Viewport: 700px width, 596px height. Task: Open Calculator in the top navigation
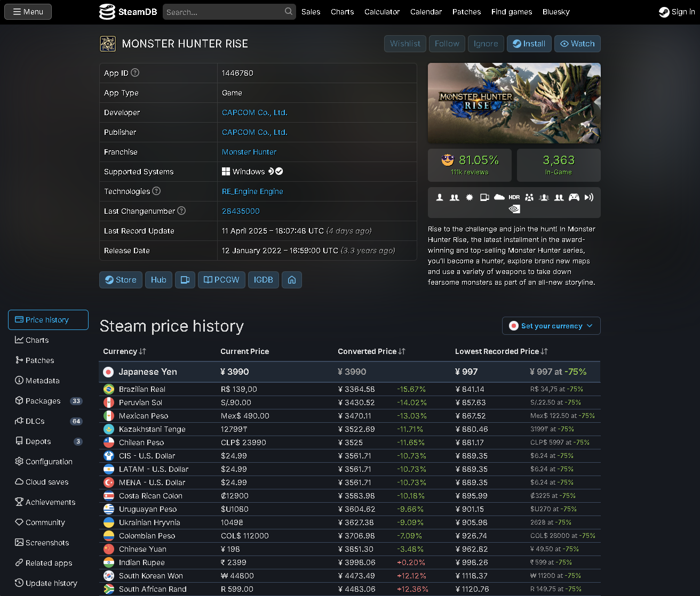(x=382, y=12)
